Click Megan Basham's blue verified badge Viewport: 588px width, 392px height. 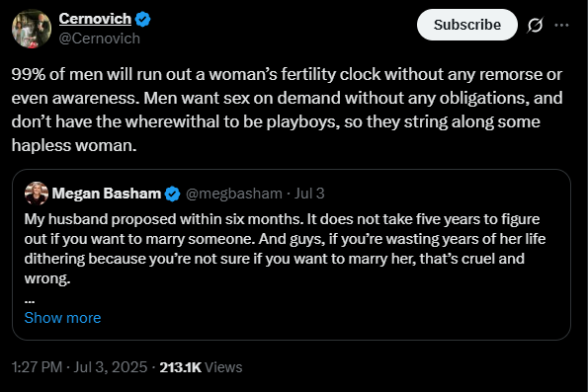[173, 194]
